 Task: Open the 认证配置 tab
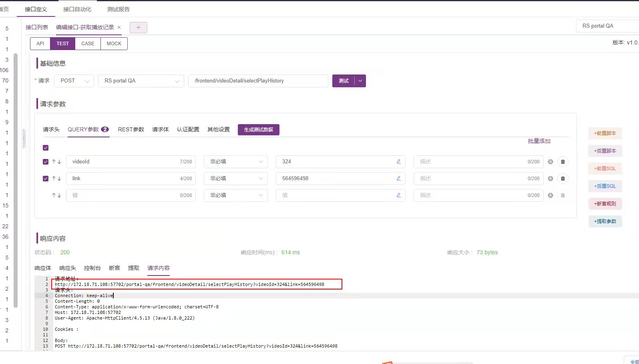coord(188,130)
